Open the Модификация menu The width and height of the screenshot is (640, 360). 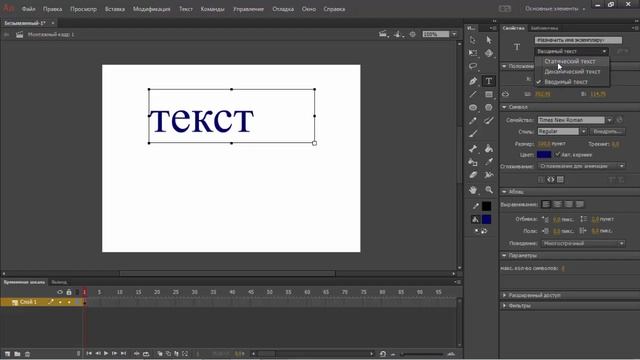coord(151,9)
